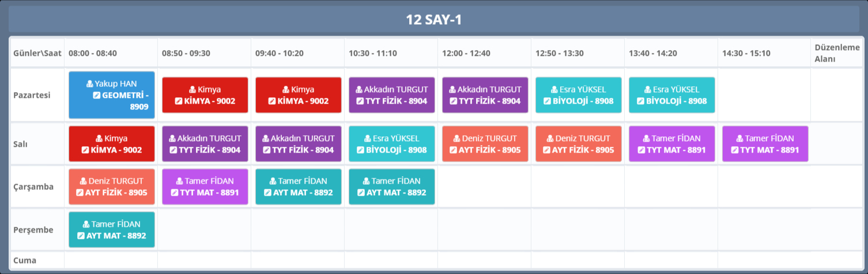Click the edit icon next to GEOMETRİ - 8909
This screenshot has width=868, height=274.
point(96,95)
